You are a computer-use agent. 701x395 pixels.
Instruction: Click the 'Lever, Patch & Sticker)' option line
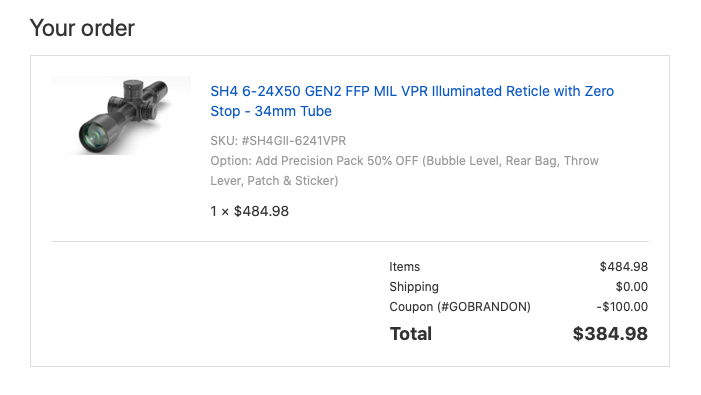point(274,181)
